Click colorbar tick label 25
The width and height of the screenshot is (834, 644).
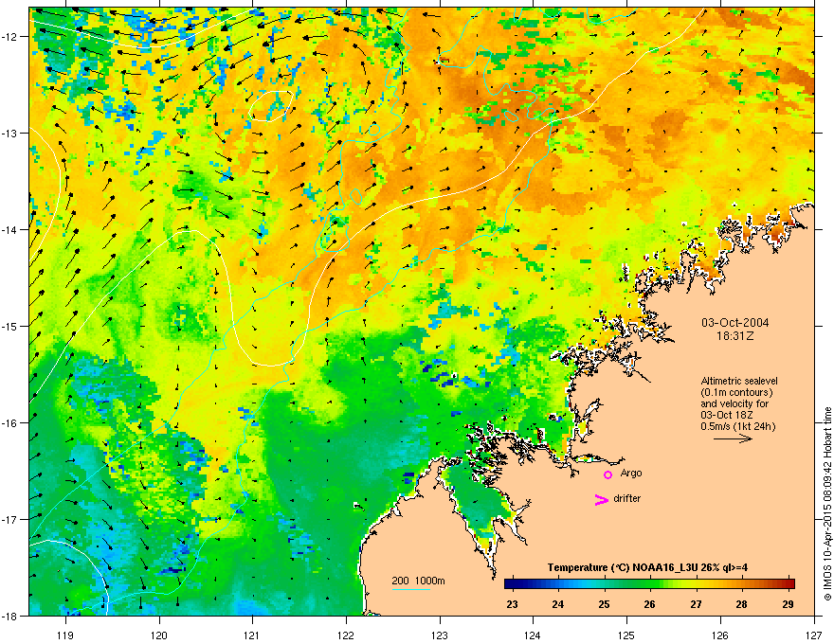click(604, 604)
